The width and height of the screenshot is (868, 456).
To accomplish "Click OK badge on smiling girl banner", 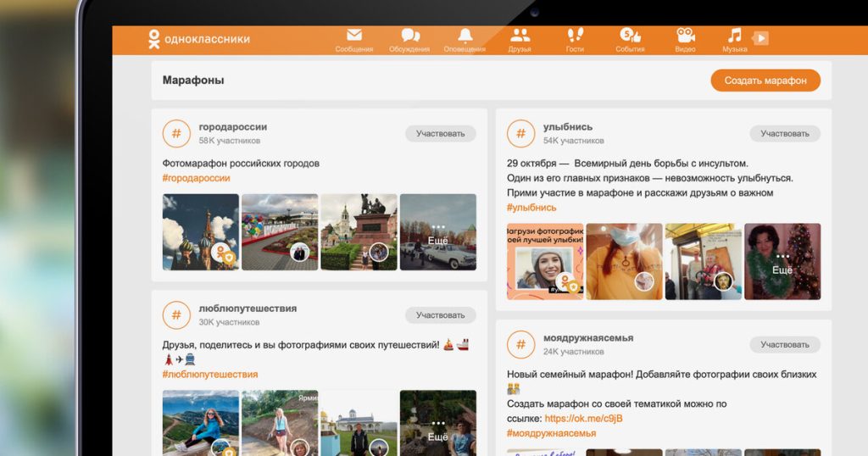I will [x=567, y=283].
